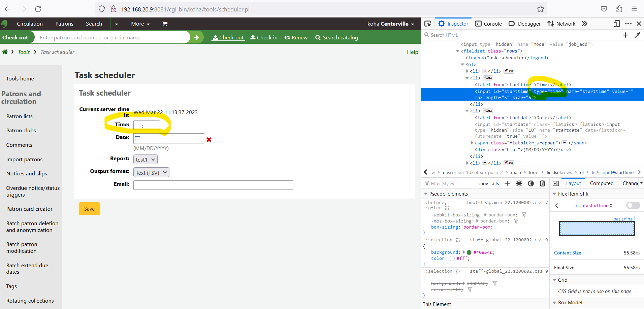Click the Koha home breadcrumb icon
The height and width of the screenshot is (309, 644).
tap(5, 52)
